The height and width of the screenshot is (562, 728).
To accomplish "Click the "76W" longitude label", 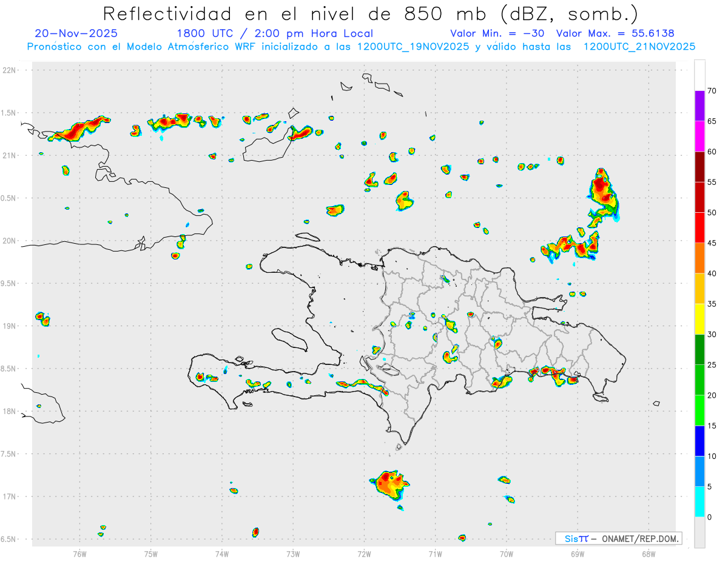I will (x=79, y=554).
